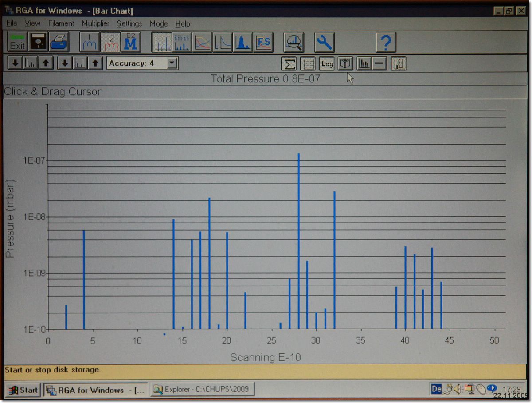This screenshot has height=403, width=532.
Task: Click the status bar disk storage message
Action: pos(53,370)
